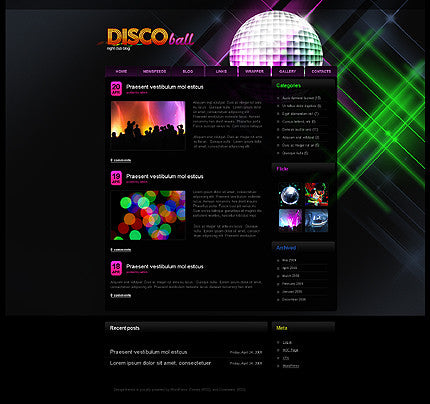The image size is (430, 404).
Task: Open the colorful dancer Flickr thumbnail
Action: [x=316, y=194]
